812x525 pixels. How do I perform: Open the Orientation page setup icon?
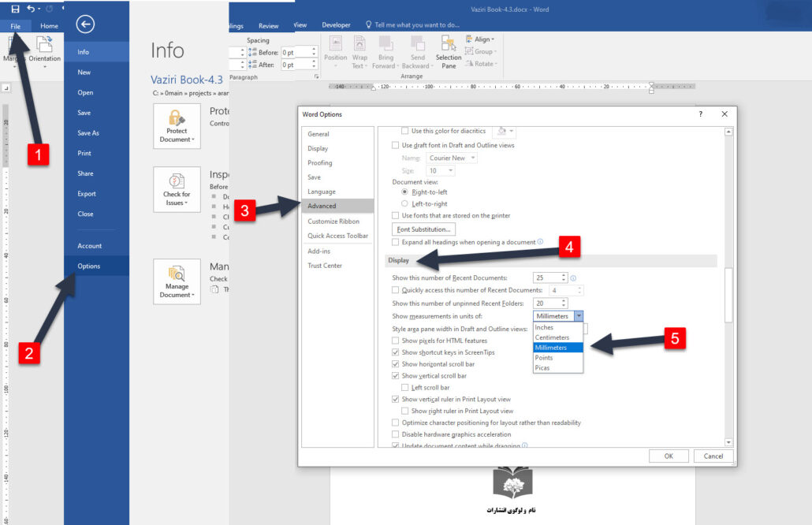coord(45,49)
